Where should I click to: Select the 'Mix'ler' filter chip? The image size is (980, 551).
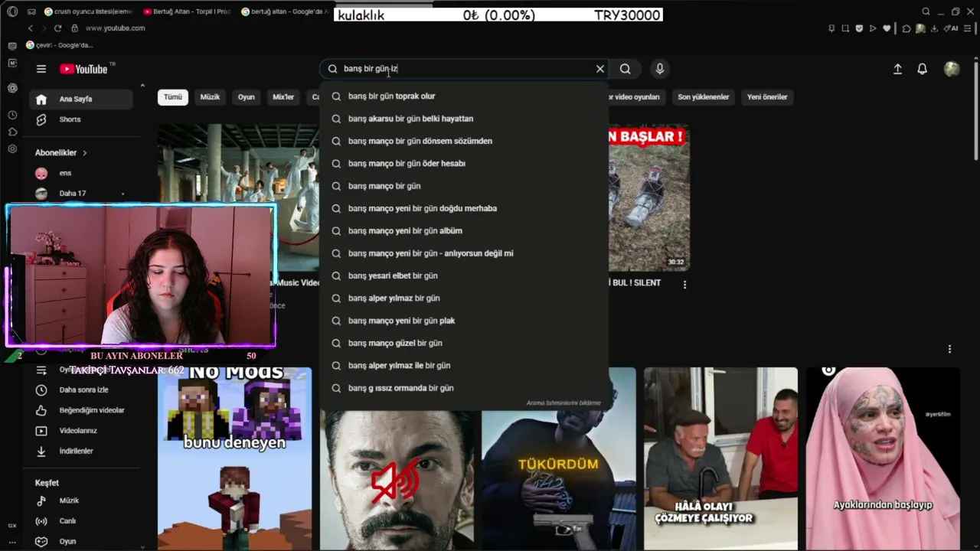coord(283,97)
